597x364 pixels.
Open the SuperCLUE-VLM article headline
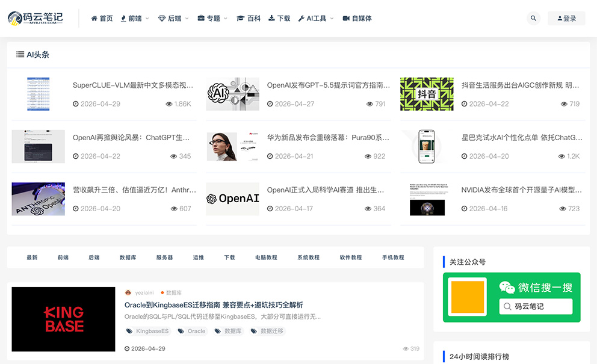[x=133, y=85]
